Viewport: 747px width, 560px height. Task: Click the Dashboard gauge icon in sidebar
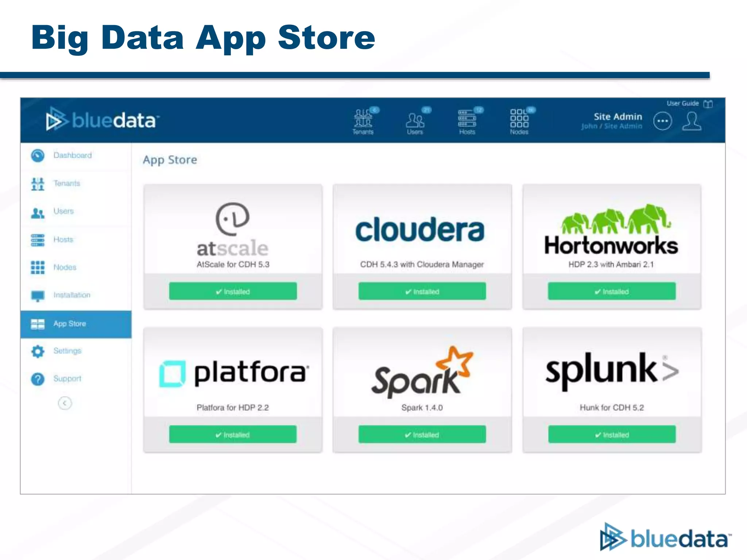pos(38,156)
